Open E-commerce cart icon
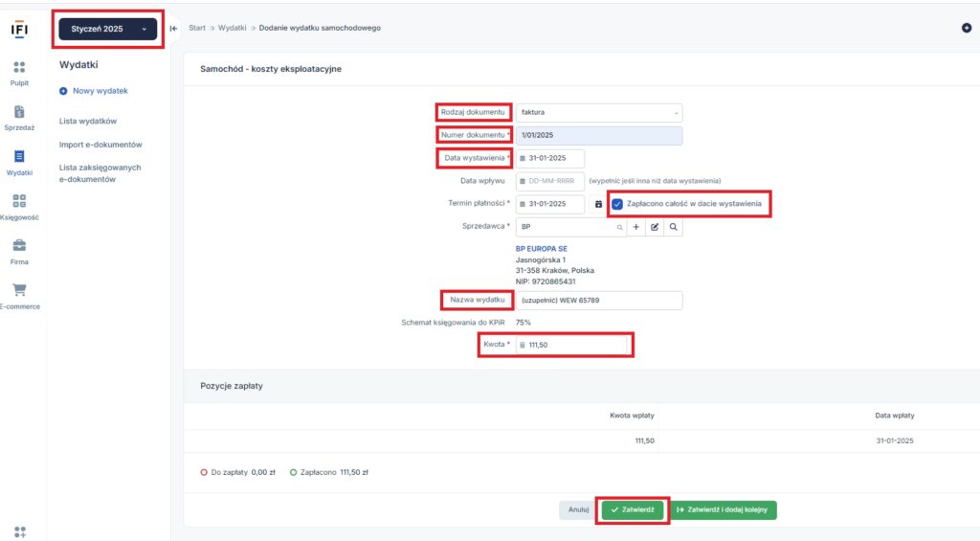 pos(19,290)
